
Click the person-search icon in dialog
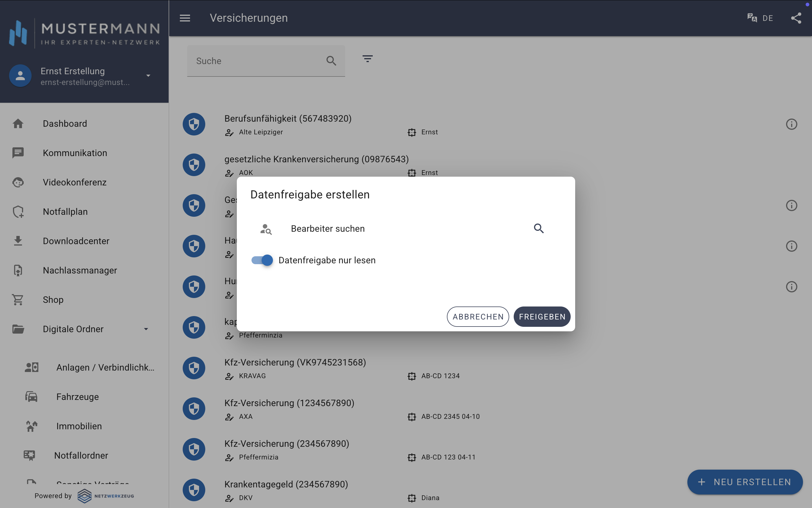(266, 229)
